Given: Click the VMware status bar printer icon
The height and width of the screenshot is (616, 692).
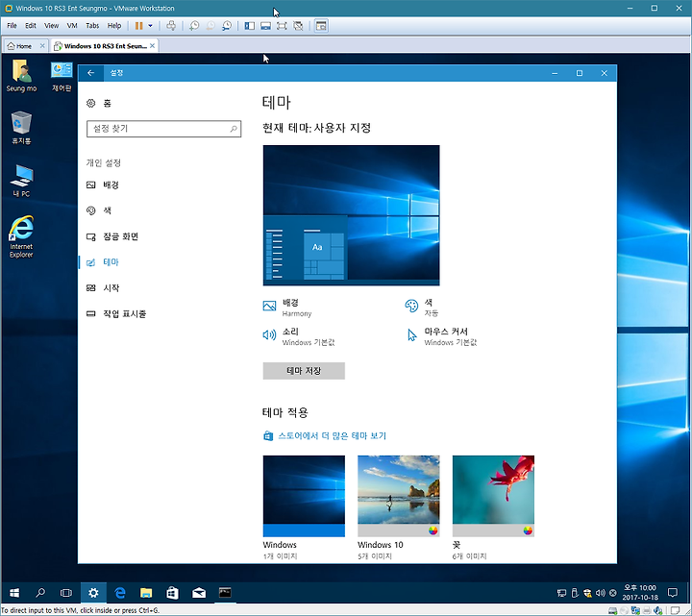Looking at the screenshot, I should tap(647, 610).
